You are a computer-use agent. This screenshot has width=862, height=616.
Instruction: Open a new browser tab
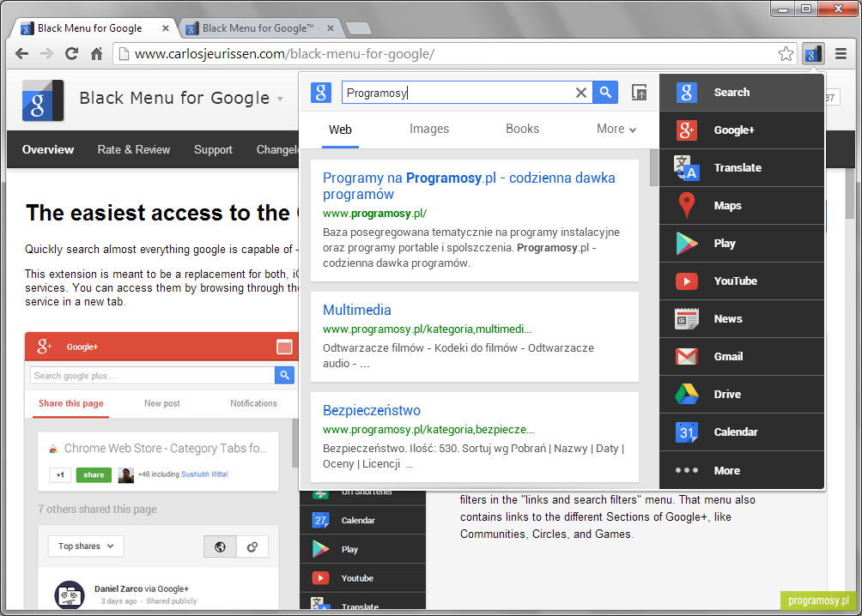coord(358,28)
